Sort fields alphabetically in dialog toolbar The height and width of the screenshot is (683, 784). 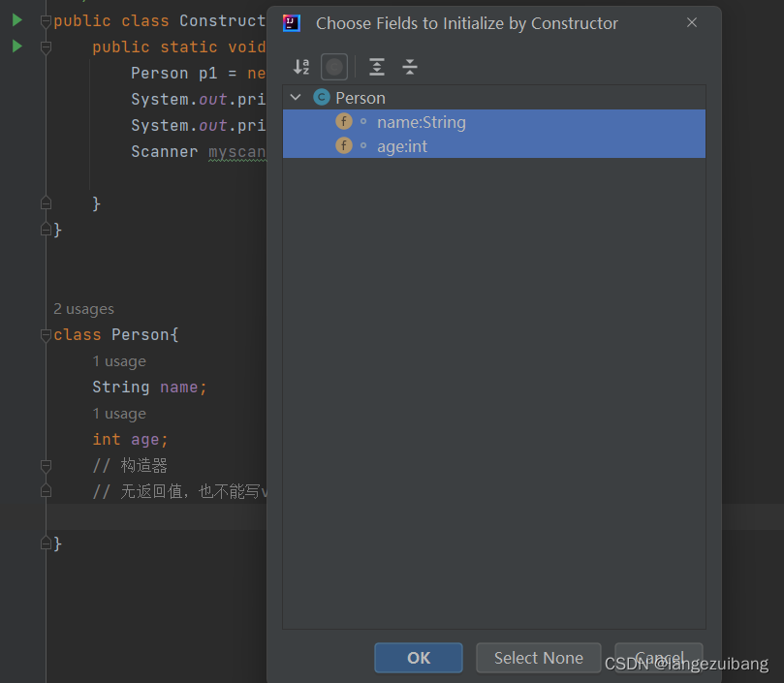[301, 67]
